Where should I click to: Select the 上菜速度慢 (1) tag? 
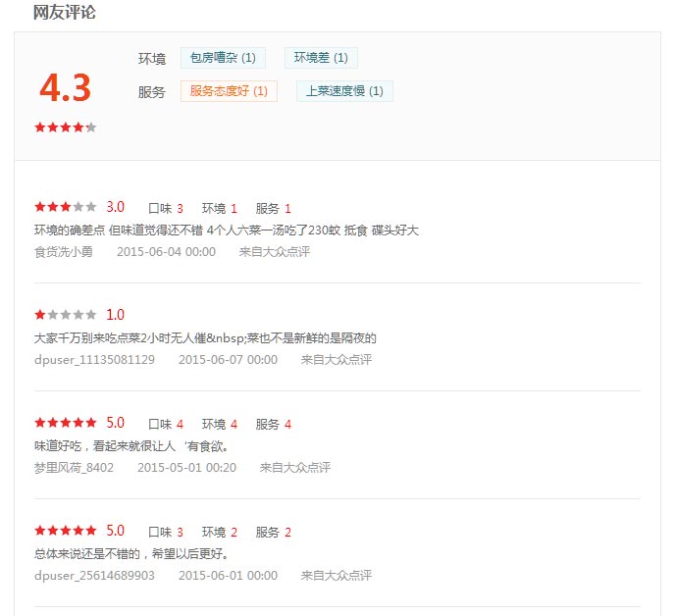[344, 91]
